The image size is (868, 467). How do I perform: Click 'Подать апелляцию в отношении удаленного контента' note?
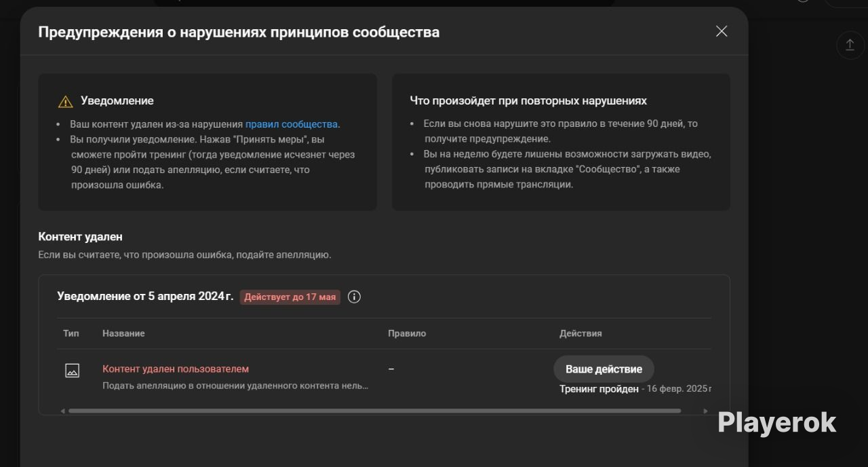point(235,386)
